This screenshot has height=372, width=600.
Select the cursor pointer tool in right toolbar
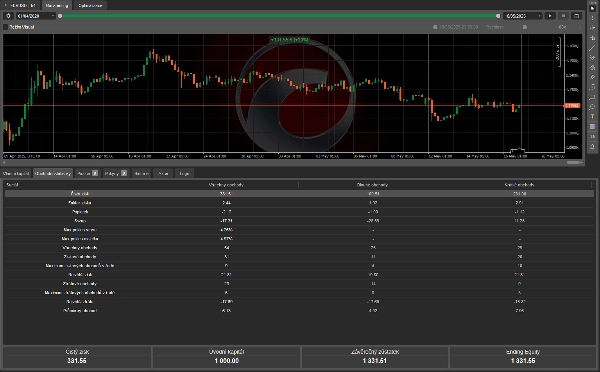592,8
